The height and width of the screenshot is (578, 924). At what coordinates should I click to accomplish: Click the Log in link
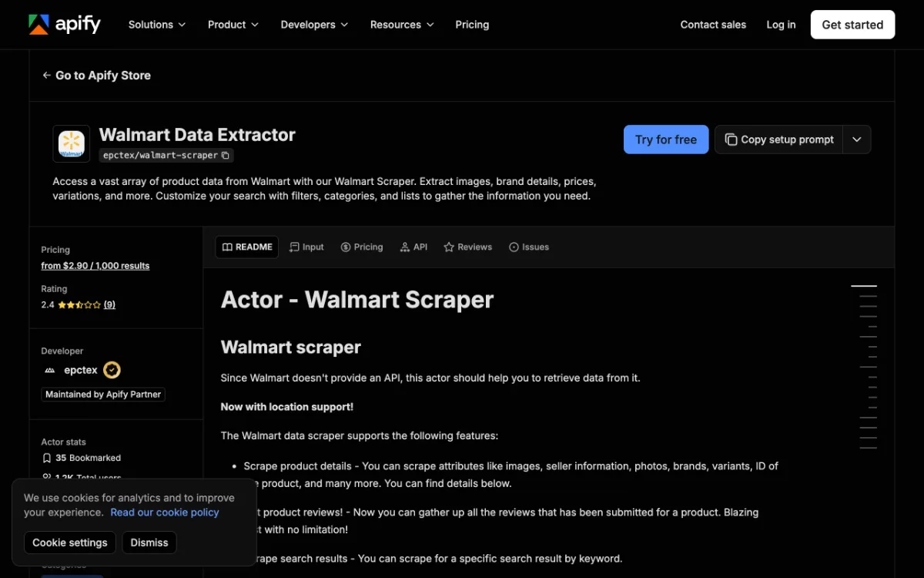coord(781,25)
